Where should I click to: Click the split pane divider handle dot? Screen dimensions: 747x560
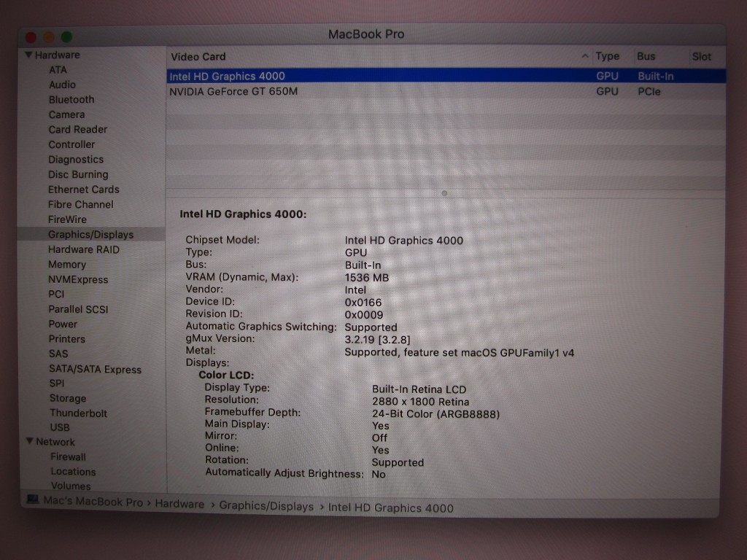pyautogui.click(x=444, y=193)
